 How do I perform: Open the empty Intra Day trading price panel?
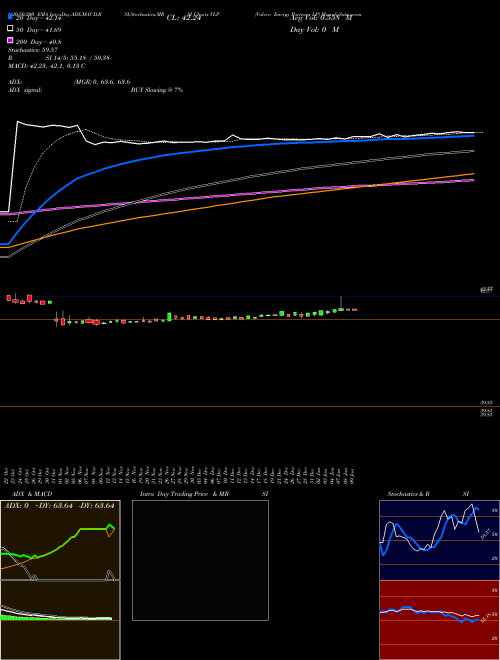pos(200,560)
